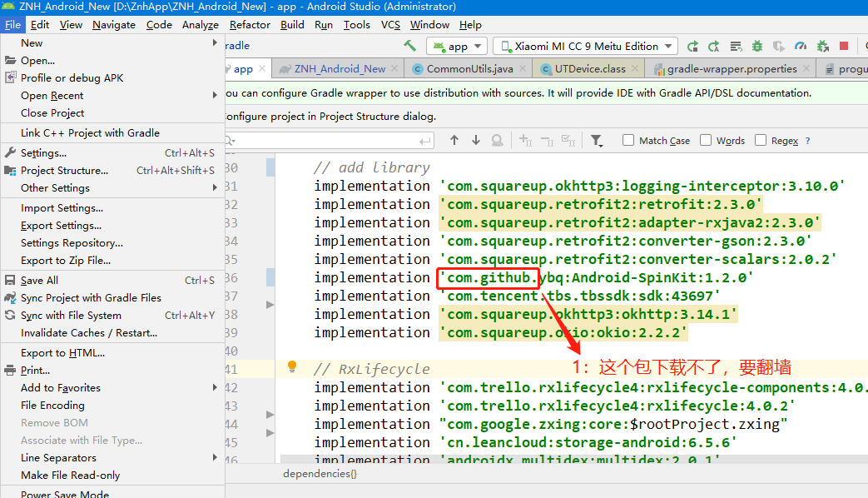
Task: Toggle fold arrow at line 44
Action: pos(270,415)
